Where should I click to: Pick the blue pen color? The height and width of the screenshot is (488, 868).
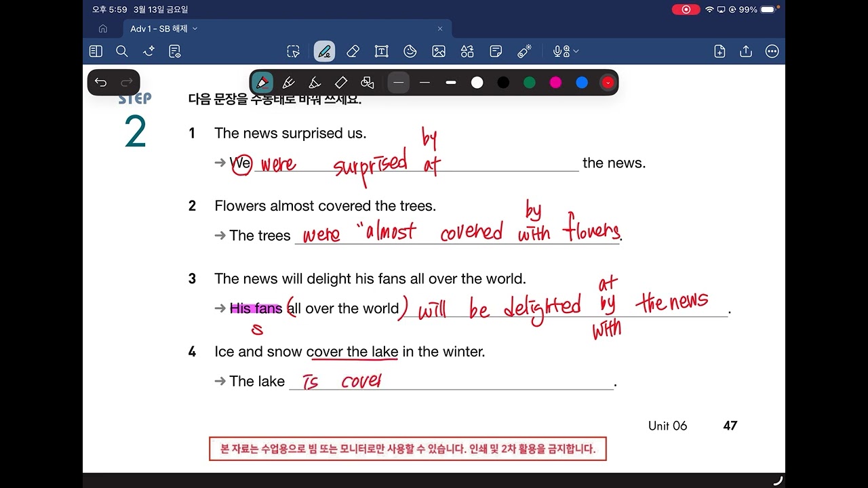tap(582, 83)
